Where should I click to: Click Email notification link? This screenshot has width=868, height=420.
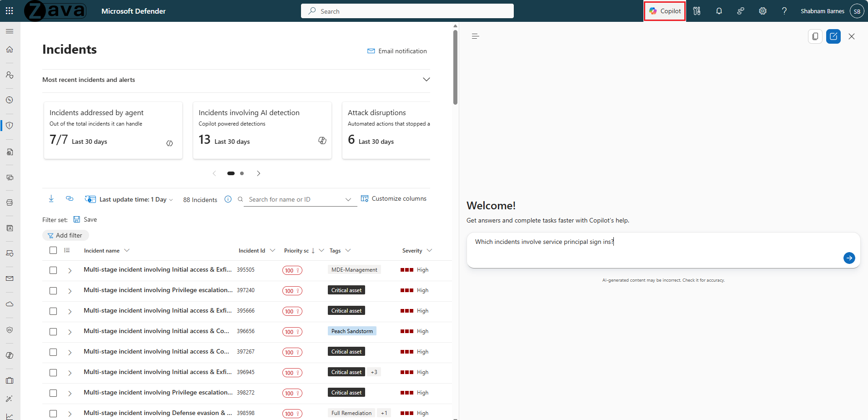[x=397, y=51]
